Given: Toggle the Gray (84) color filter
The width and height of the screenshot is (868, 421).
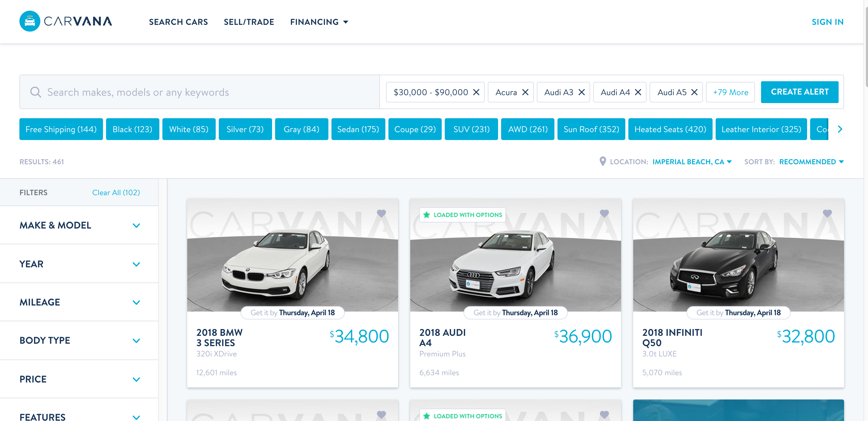Looking at the screenshot, I should click(301, 129).
